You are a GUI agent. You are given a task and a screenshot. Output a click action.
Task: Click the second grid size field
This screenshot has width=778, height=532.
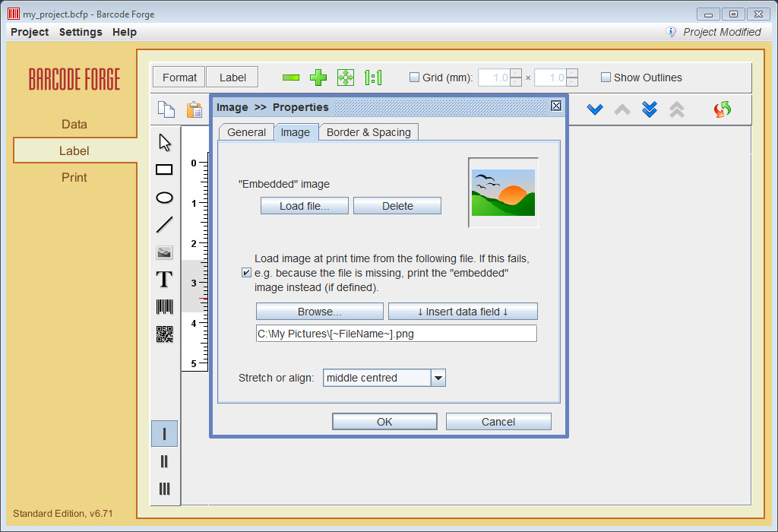[550, 78]
